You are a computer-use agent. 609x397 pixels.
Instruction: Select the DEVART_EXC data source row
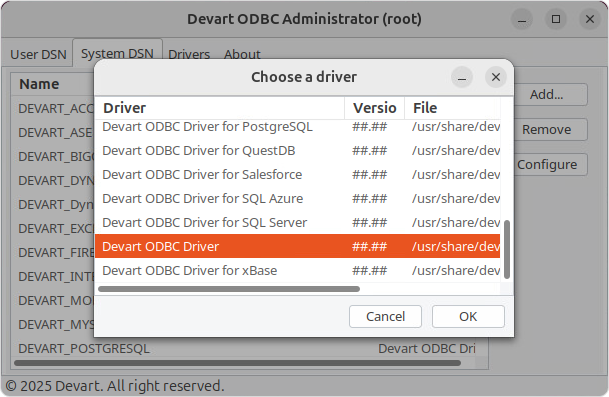(53, 228)
